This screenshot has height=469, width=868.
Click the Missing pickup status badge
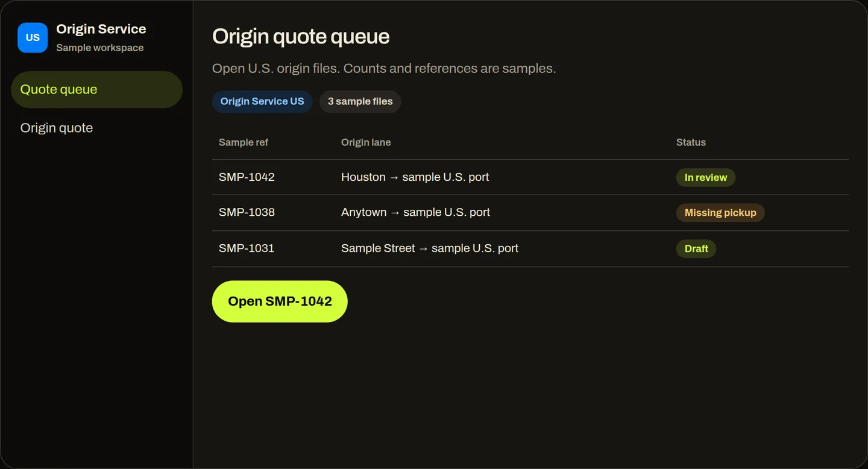click(x=720, y=213)
